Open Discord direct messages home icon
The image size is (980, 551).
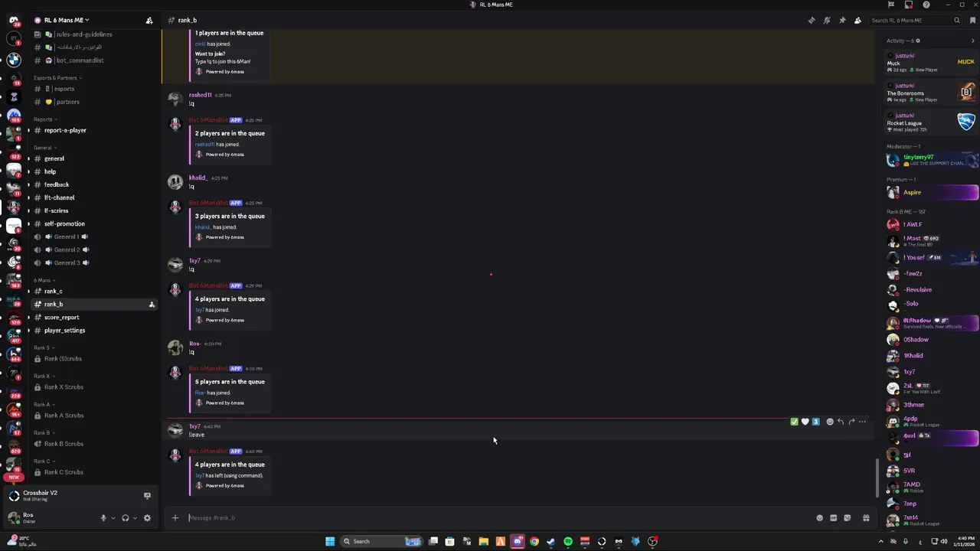pos(13,20)
